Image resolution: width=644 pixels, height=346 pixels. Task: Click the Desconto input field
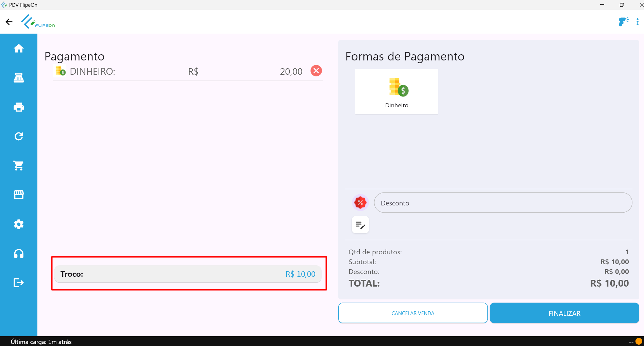pos(503,203)
